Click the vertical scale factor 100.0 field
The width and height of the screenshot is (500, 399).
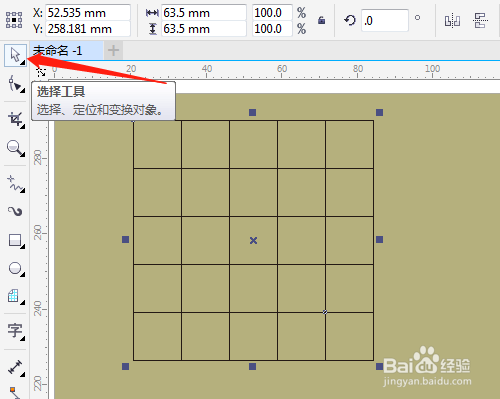point(272,29)
